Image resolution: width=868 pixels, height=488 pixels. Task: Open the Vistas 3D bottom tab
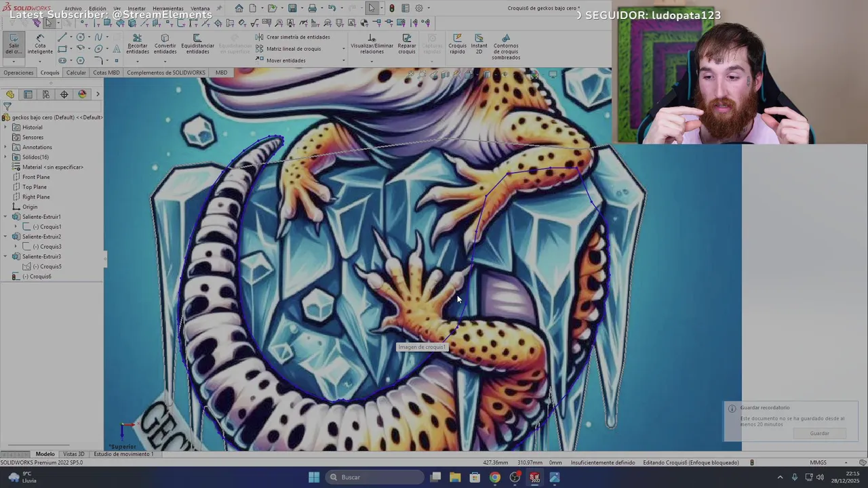pyautogui.click(x=73, y=454)
